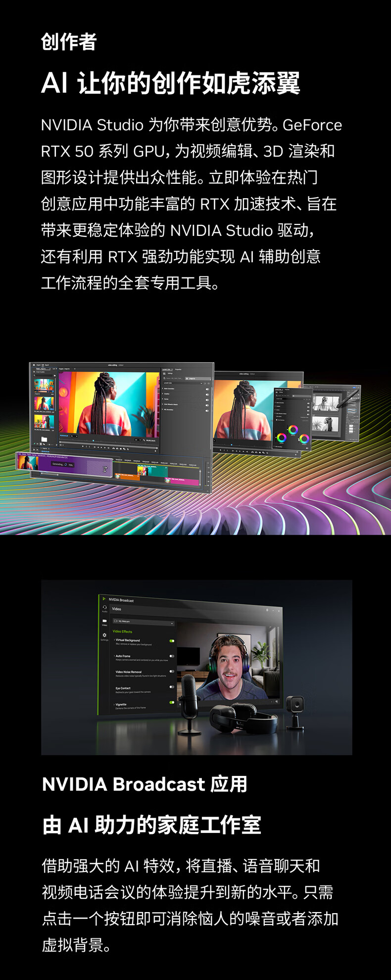Select the Video camera icon in Broadcast sidebar
The height and width of the screenshot is (980, 391).
104,621
